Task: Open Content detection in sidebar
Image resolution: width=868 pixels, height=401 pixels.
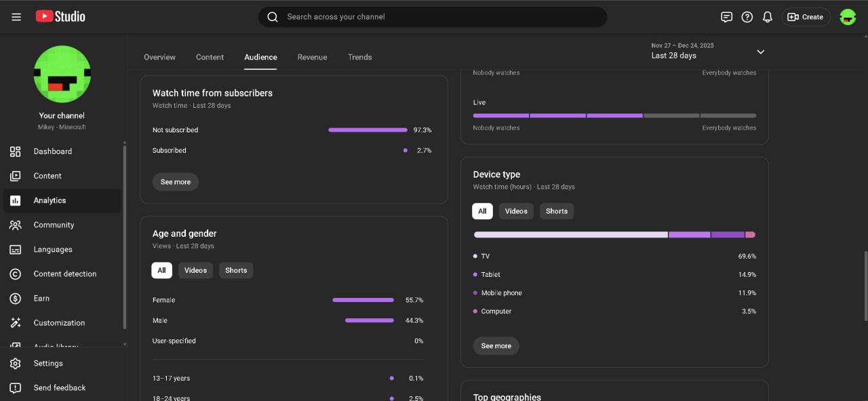Action: click(64, 274)
